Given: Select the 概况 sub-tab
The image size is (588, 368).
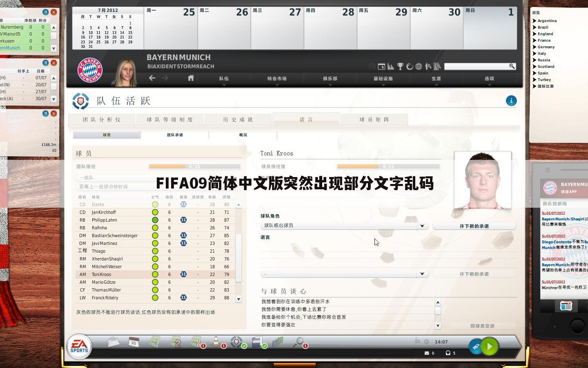Looking at the screenshot, I should point(243,135).
